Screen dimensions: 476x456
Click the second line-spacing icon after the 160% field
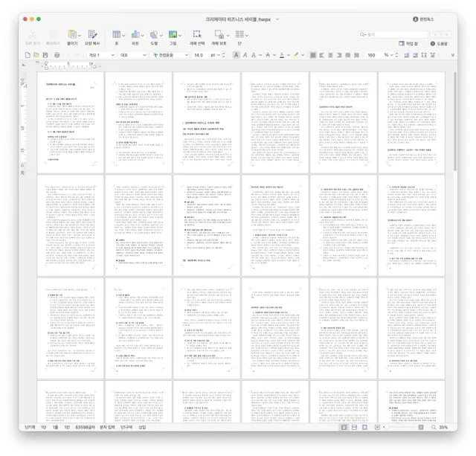point(415,55)
